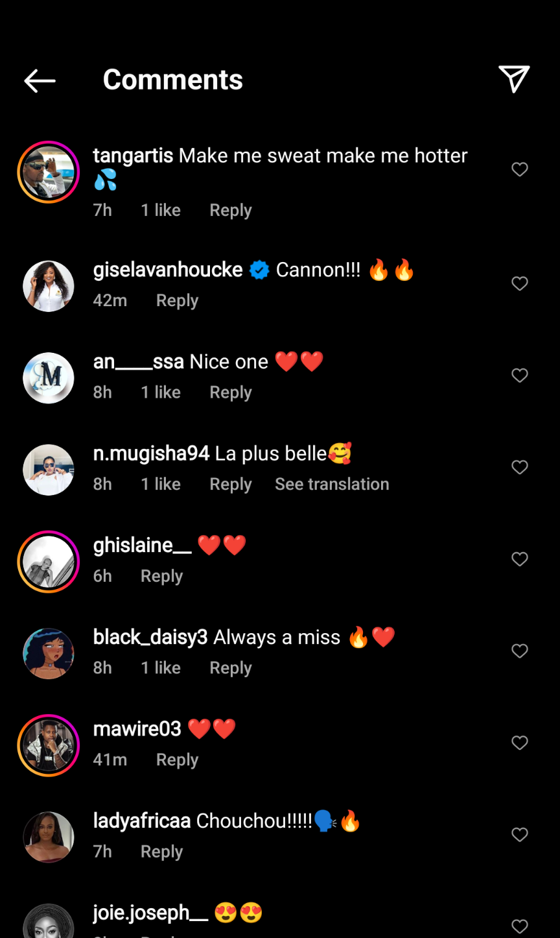The width and height of the screenshot is (560, 938).
Task: Like ghislaine__'s comment with the heart
Action: click(x=520, y=559)
